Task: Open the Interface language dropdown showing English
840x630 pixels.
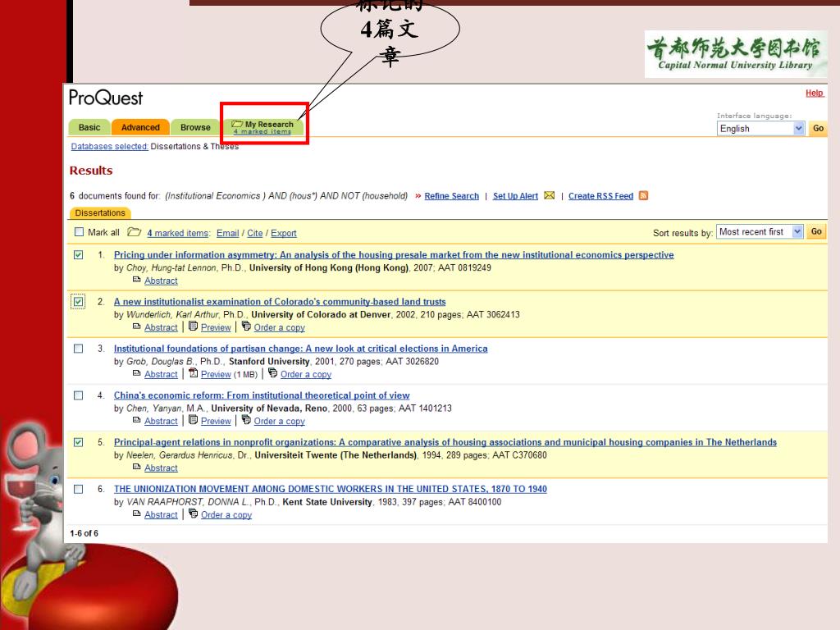Action: tap(760, 129)
